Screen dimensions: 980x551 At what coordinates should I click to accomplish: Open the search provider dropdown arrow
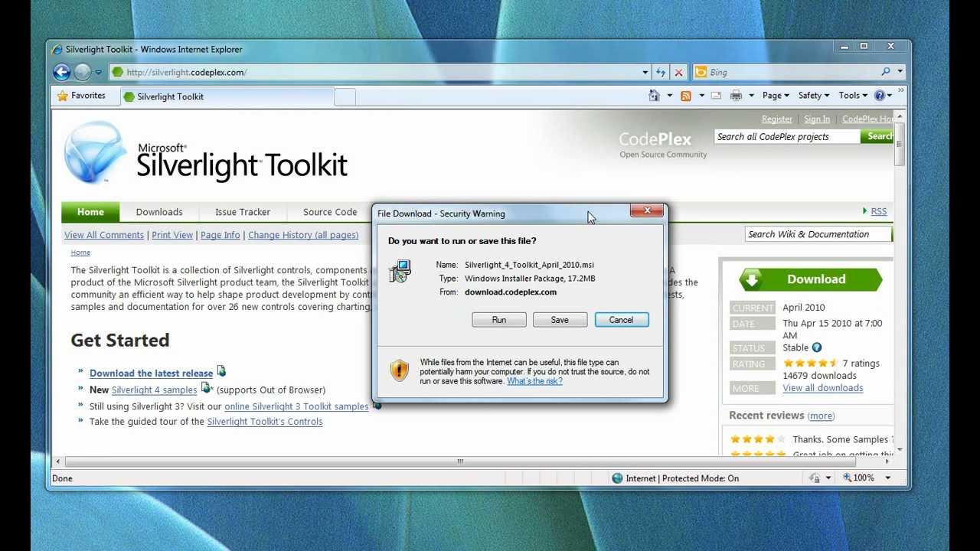(x=900, y=72)
